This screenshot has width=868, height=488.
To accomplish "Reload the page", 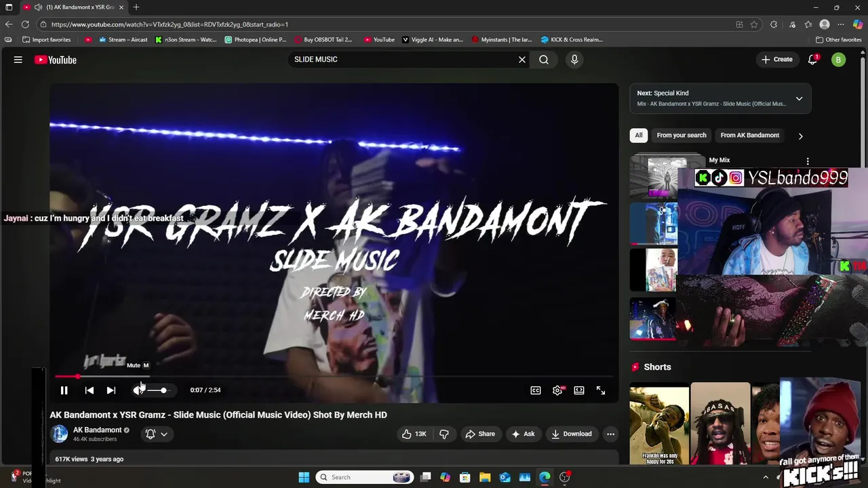I will [25, 24].
